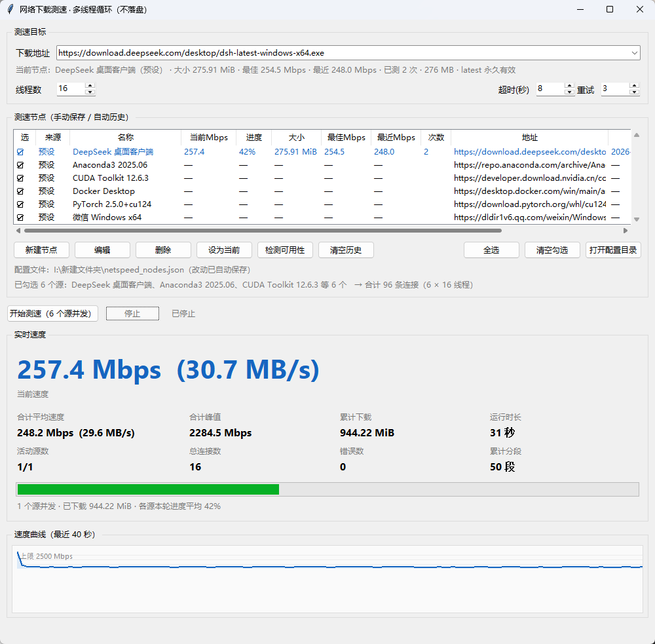Viewport: 655px width, 644px height.
Task: Select the Docker Desktop row name
Action: (103, 191)
